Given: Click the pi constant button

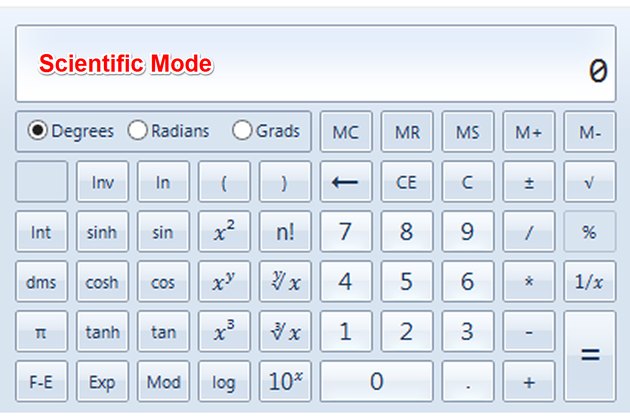Looking at the screenshot, I should 41,331.
